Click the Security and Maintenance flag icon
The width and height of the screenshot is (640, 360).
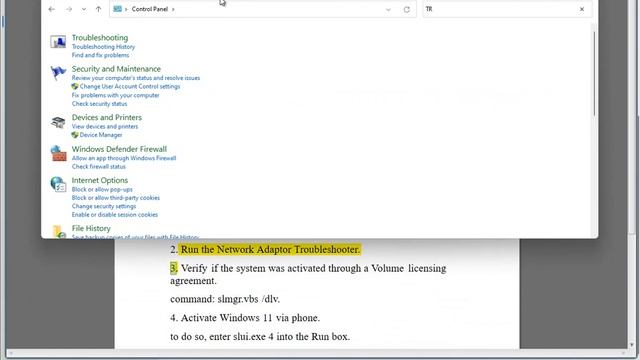coord(58,73)
